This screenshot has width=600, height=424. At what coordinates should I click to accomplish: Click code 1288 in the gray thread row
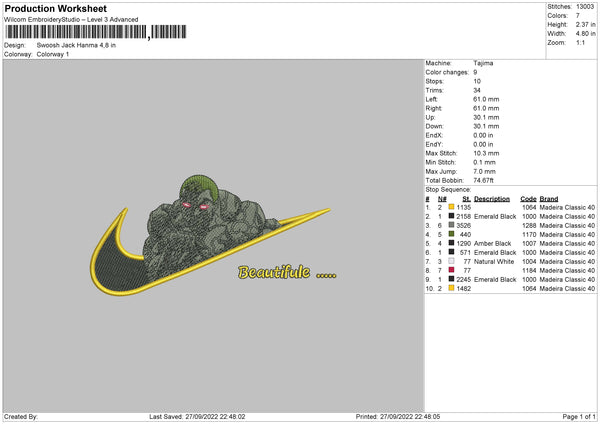529,225
